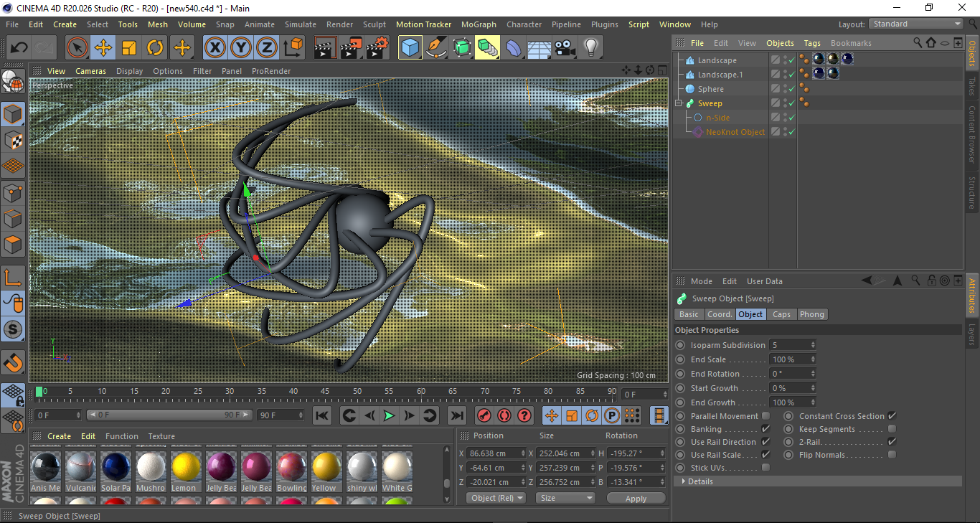Add a Cube primitive object
Viewport: 980px width, 523px height.
(x=410, y=48)
